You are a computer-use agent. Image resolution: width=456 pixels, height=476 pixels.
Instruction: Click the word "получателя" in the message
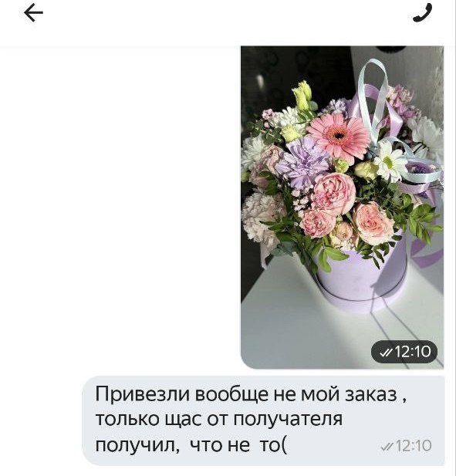tap(288, 420)
